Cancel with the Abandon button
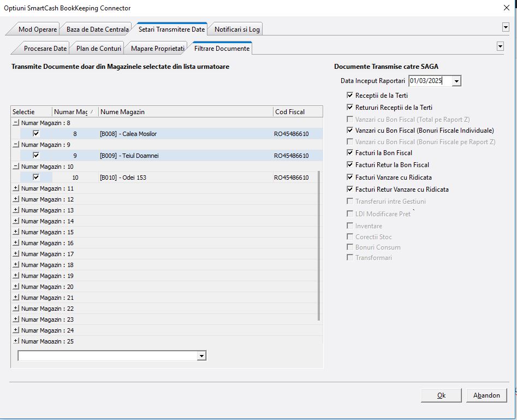 tap(486, 395)
